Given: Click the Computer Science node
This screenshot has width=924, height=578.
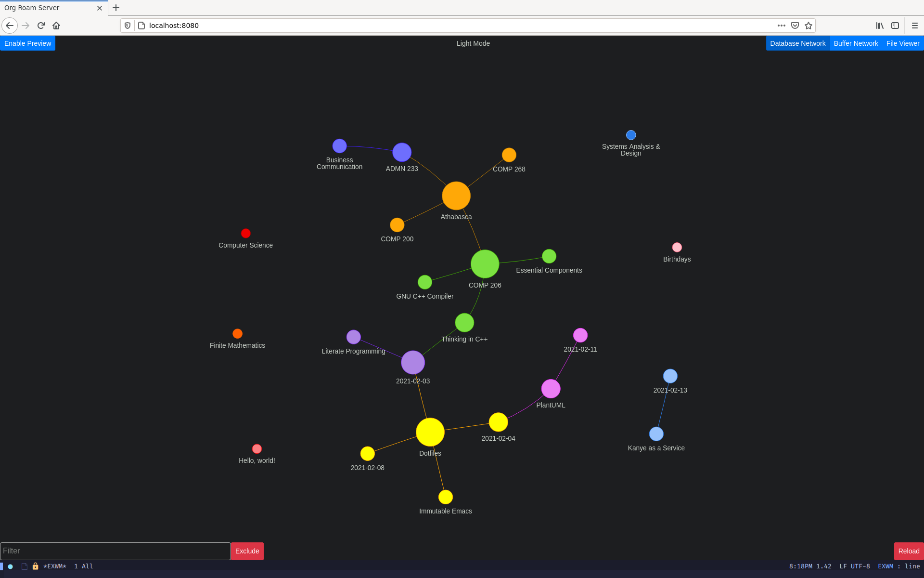Looking at the screenshot, I should 245,233.
